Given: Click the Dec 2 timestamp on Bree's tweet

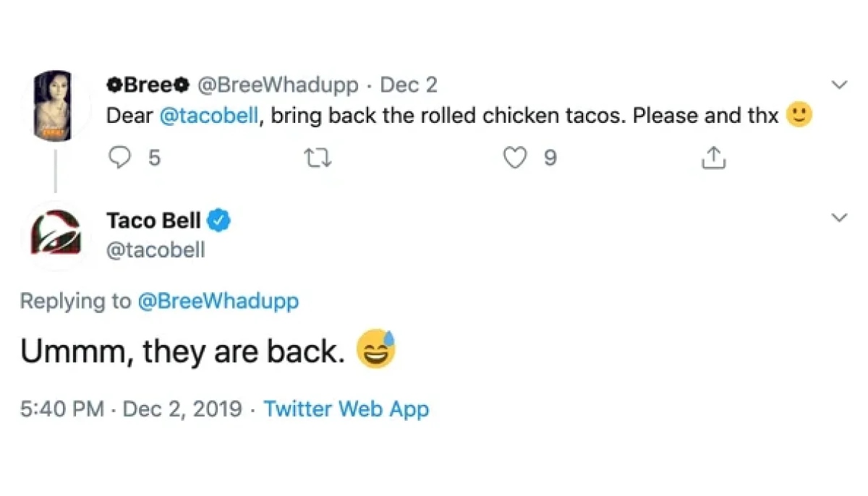Looking at the screenshot, I should click(x=409, y=84).
